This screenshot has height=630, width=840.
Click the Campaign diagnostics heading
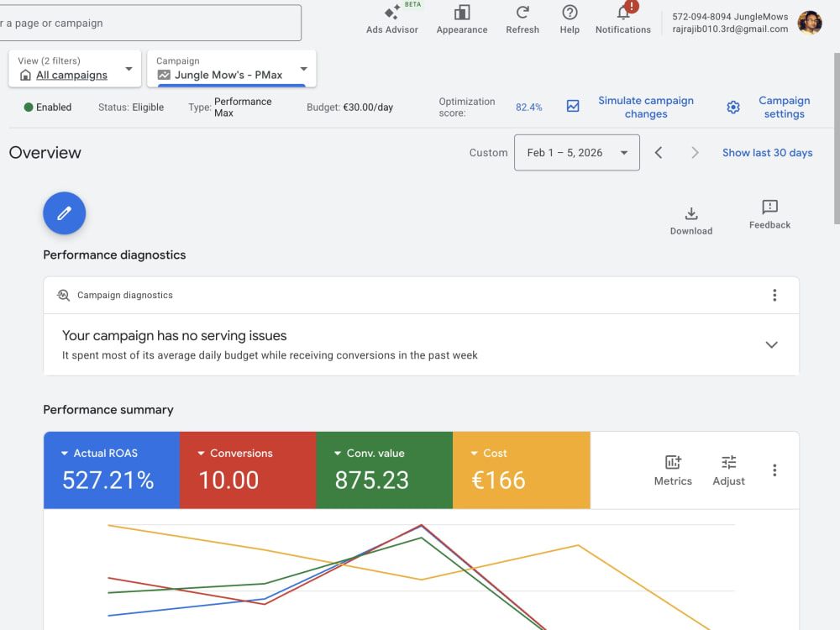(125, 295)
